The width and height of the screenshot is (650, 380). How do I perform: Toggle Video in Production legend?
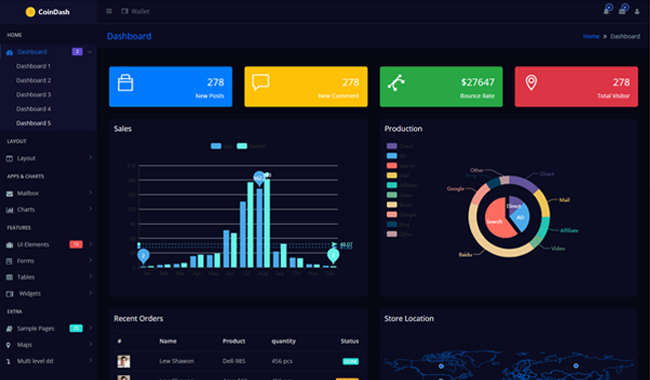pos(400,195)
